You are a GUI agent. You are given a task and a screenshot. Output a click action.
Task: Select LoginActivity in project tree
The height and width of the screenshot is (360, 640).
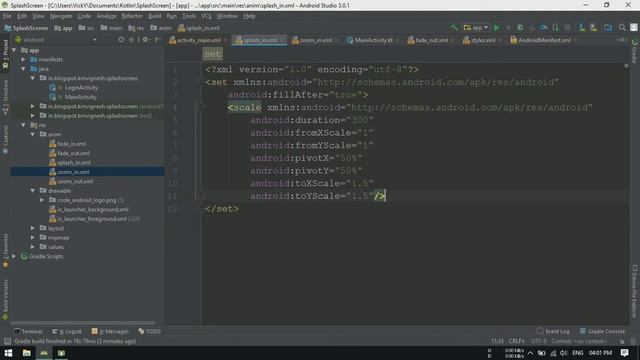[x=81, y=88]
